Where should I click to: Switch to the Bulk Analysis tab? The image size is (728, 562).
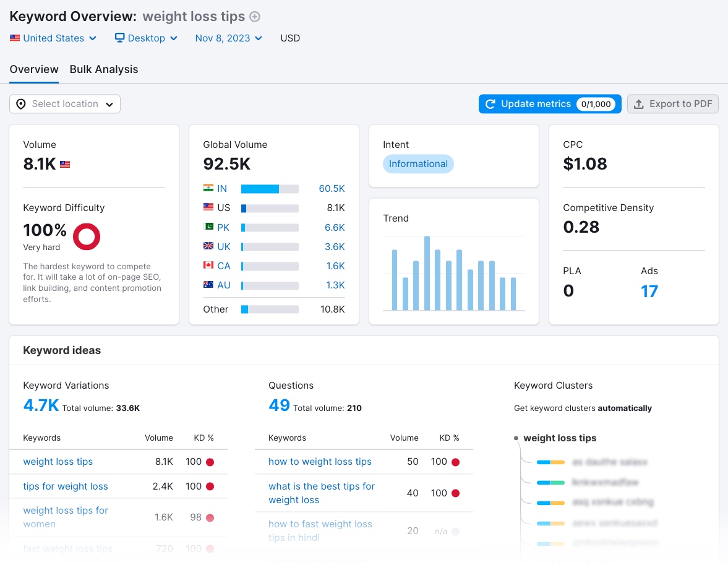(x=103, y=69)
